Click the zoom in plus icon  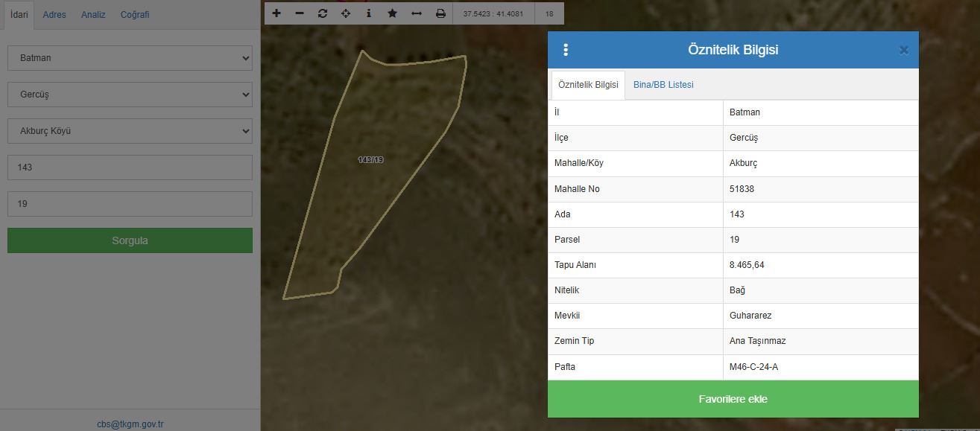click(x=276, y=13)
